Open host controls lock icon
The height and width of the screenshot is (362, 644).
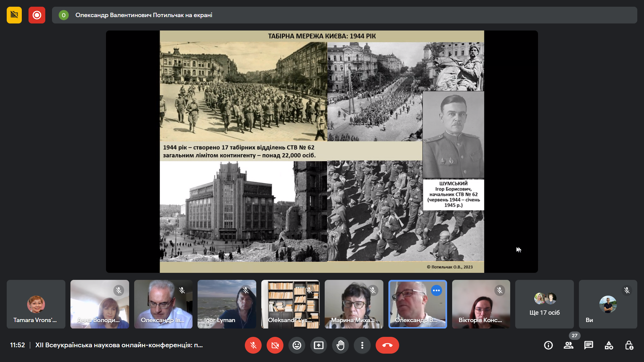coord(629,345)
